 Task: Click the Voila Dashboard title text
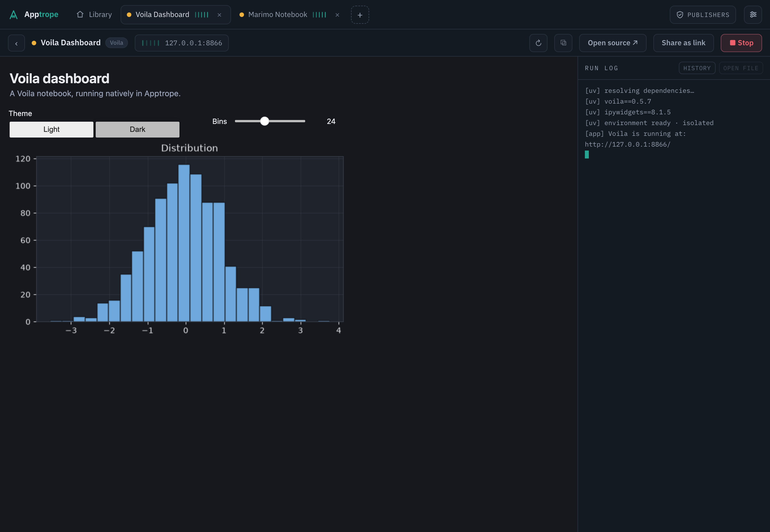pos(70,43)
